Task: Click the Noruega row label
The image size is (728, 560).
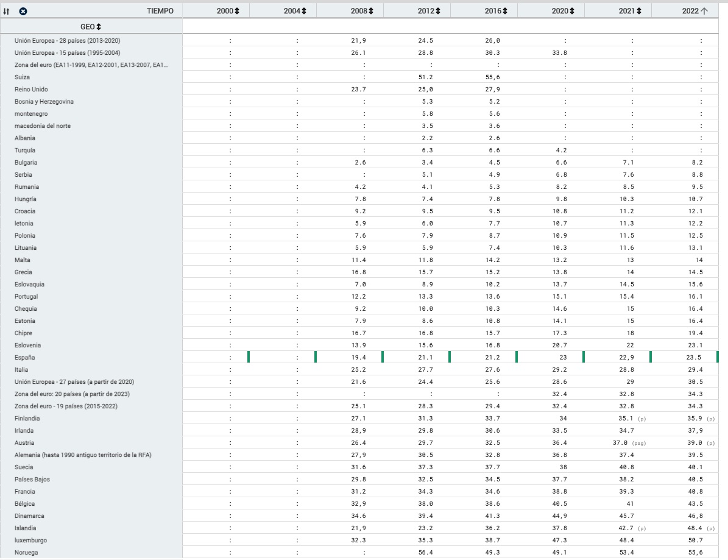Action: click(x=26, y=553)
